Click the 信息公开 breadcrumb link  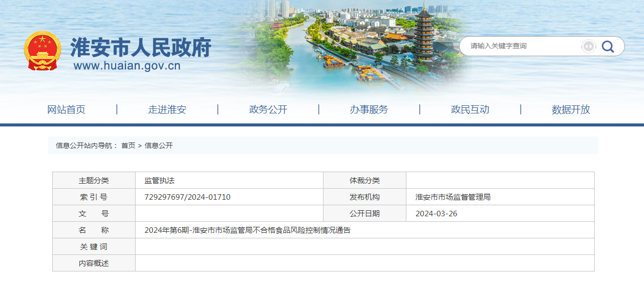point(159,146)
